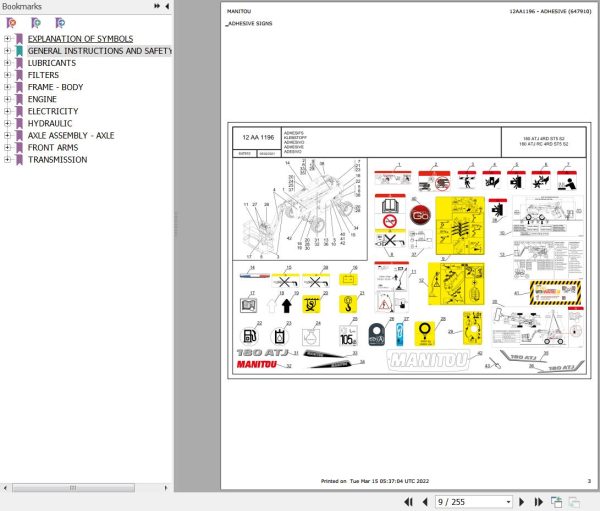Screen dimensions: 600x511
Task: Click bookmark icon next to TRANSMISSION
Action: click(x=19, y=160)
